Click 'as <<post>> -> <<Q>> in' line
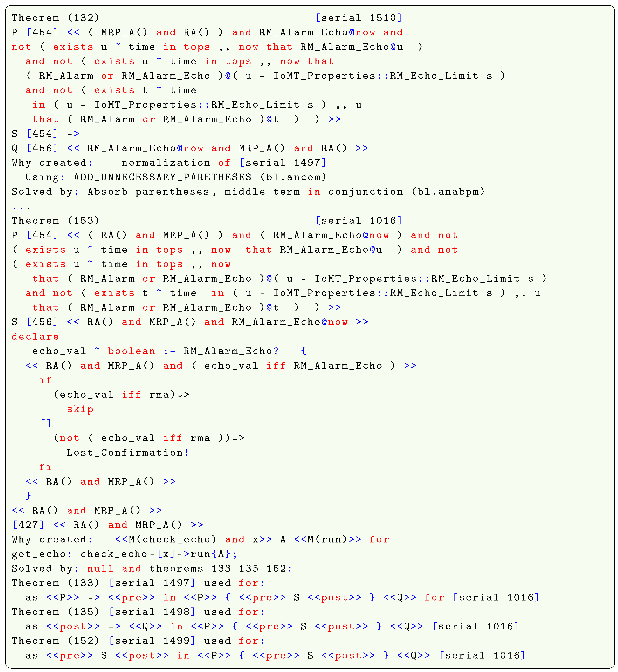This screenshot has width=618, height=672. click(x=272, y=626)
